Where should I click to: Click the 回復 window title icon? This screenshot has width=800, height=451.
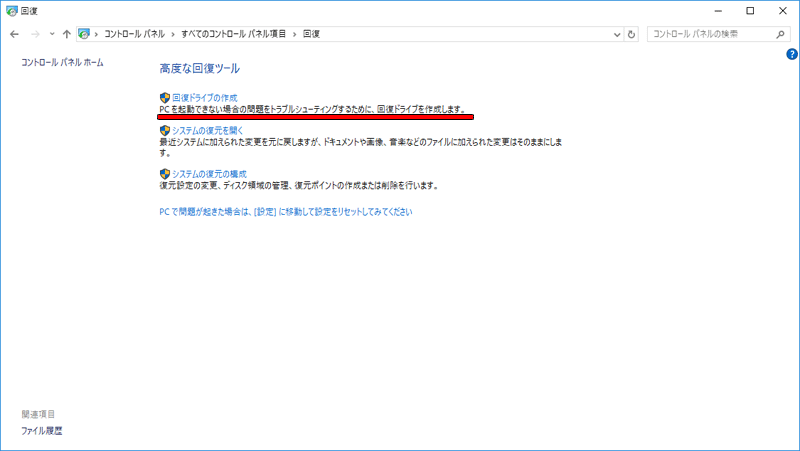11,11
